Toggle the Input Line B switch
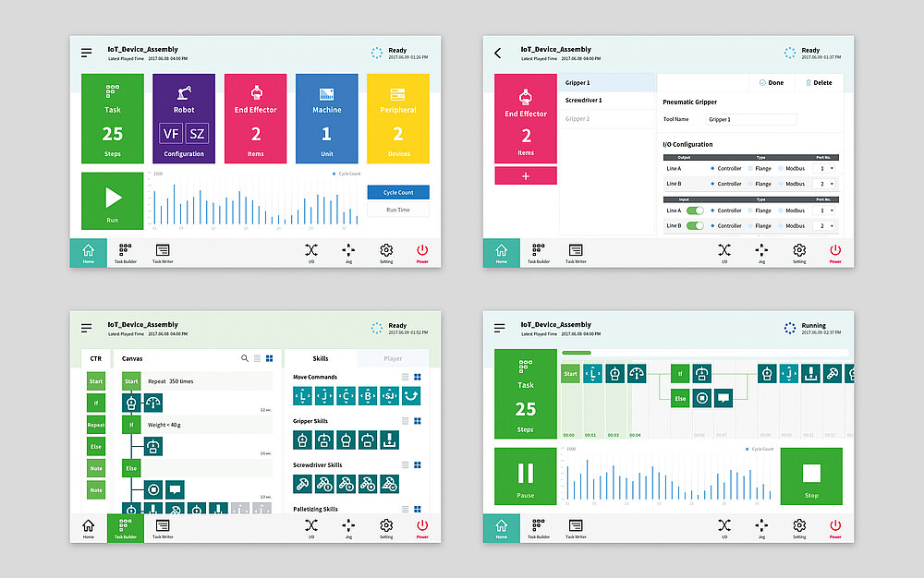The image size is (924, 578). [x=695, y=225]
